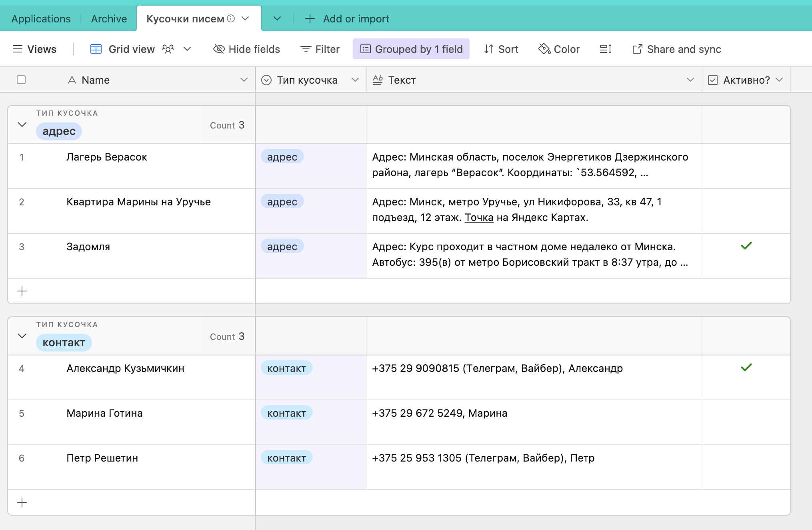The image size is (812, 530).
Task: Click the collaborators people icon beside Grid view
Action: point(168,49)
